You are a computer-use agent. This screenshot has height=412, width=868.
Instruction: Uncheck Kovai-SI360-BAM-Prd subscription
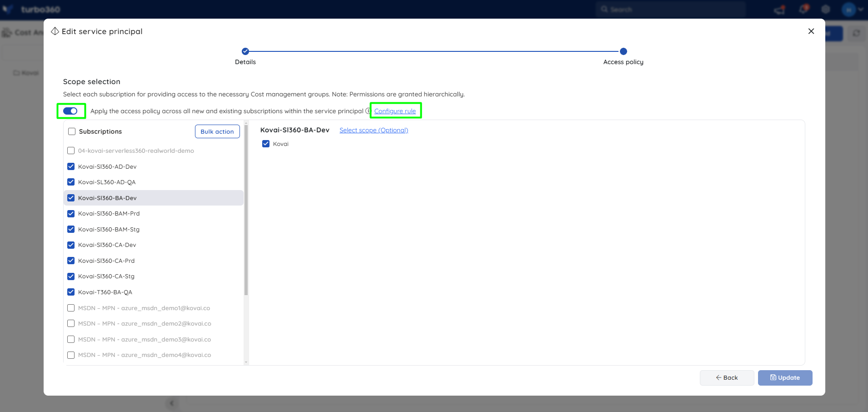tap(71, 213)
